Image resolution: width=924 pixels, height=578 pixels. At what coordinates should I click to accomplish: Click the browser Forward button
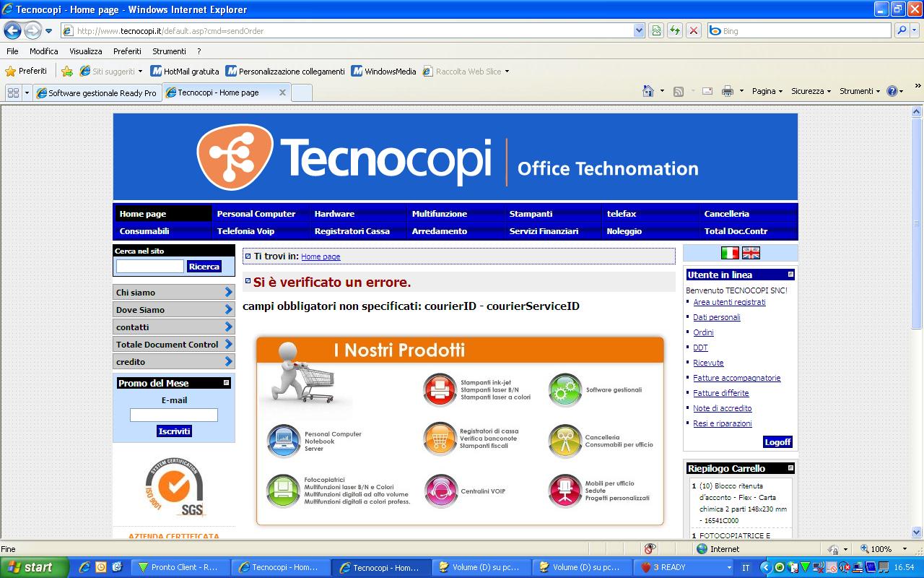[x=32, y=30]
